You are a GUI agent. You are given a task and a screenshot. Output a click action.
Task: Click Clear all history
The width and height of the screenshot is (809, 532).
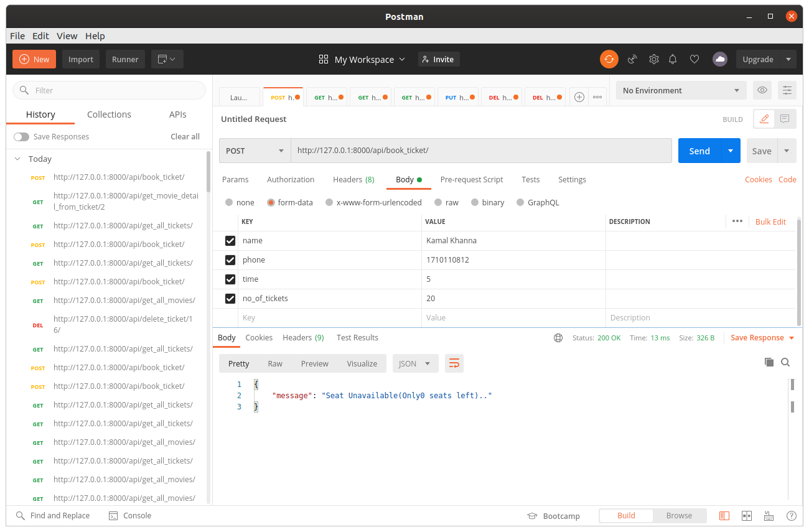[185, 136]
